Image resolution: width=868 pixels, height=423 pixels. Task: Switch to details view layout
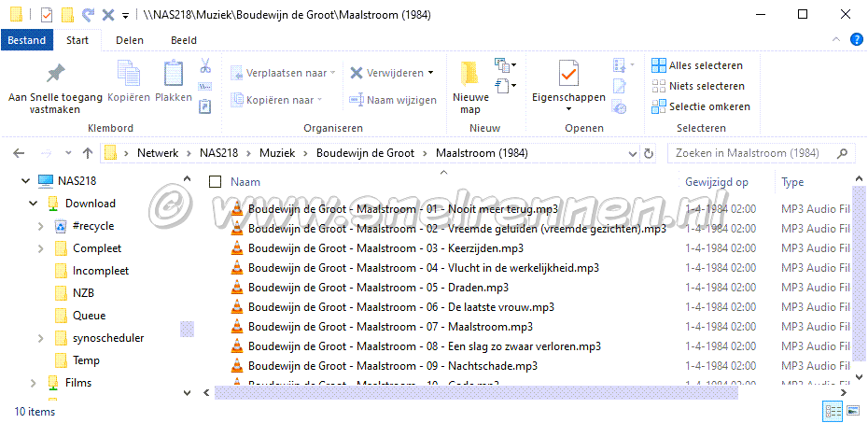(833, 411)
